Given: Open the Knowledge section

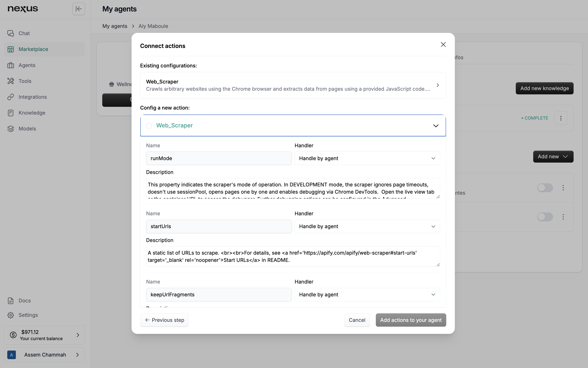Looking at the screenshot, I should (x=45, y=113).
